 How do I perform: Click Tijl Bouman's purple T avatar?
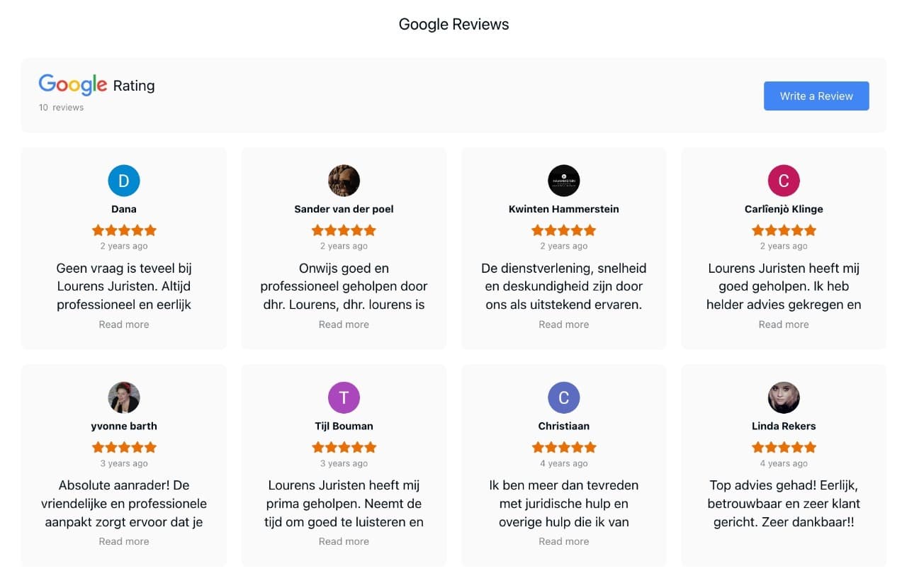click(344, 397)
